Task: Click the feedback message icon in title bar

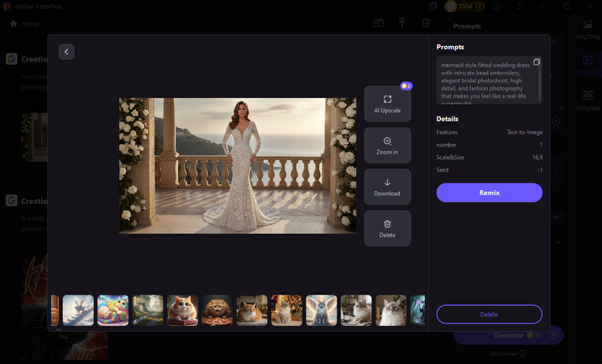Action: (x=433, y=6)
